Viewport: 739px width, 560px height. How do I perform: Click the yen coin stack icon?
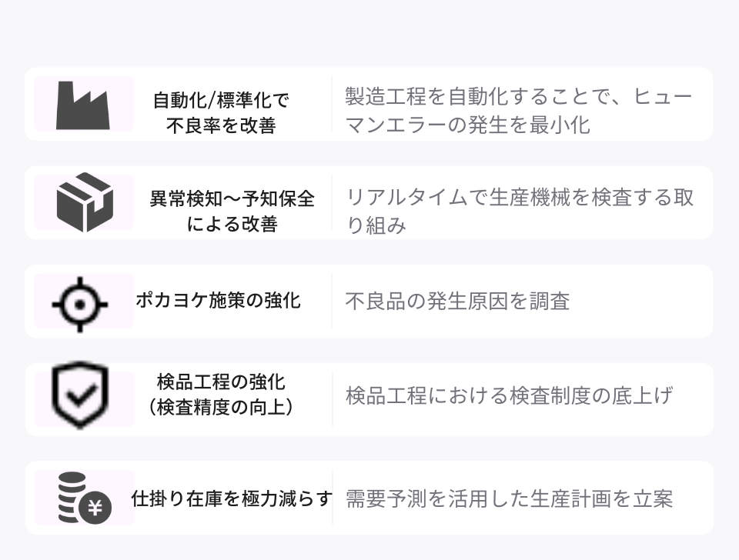(85, 498)
